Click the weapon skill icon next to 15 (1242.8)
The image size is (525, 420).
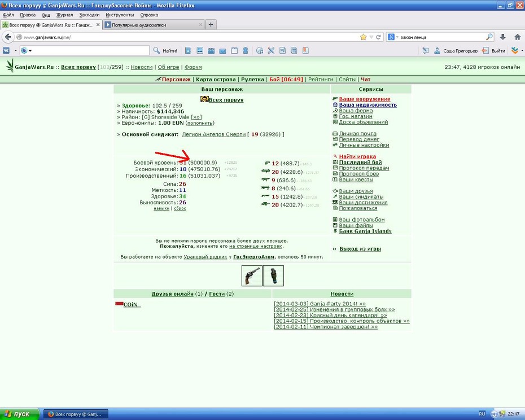(x=266, y=196)
